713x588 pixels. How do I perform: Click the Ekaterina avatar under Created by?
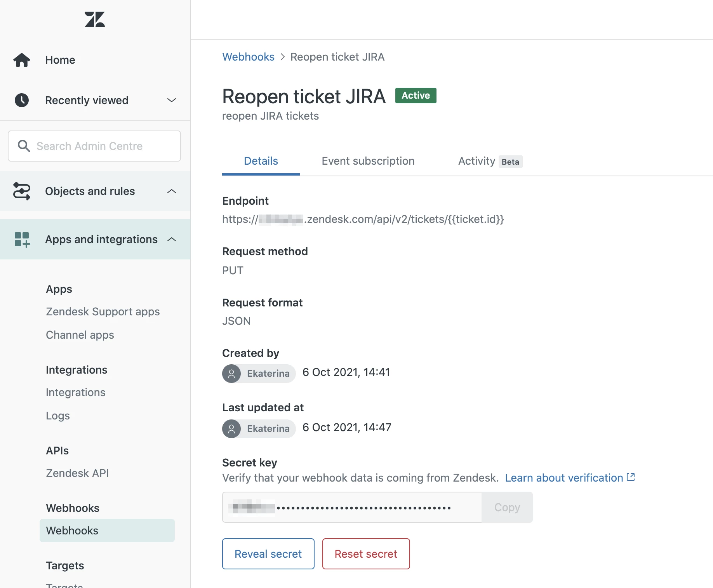click(x=231, y=374)
